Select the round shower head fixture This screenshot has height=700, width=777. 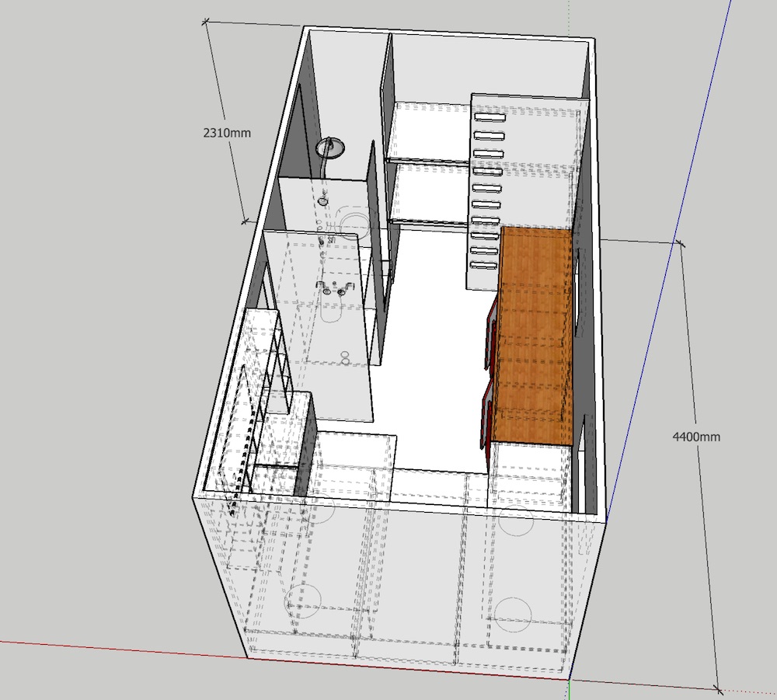333,148
